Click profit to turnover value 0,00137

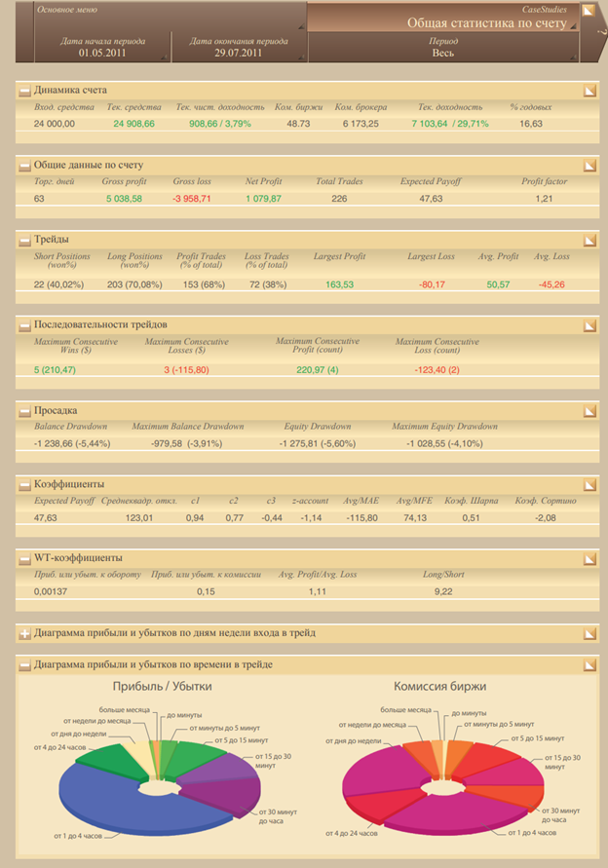[x=51, y=591]
